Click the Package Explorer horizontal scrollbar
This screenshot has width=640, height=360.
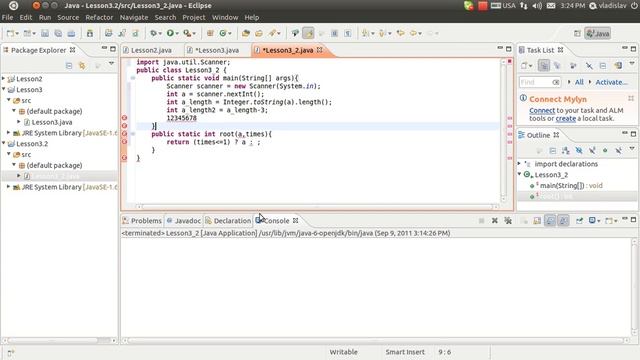click(x=59, y=340)
